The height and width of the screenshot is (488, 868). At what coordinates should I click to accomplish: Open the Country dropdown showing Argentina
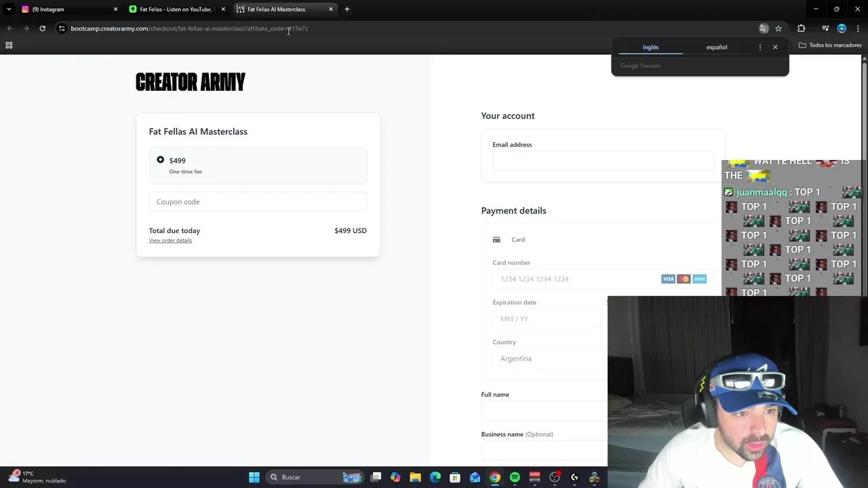coord(550,359)
